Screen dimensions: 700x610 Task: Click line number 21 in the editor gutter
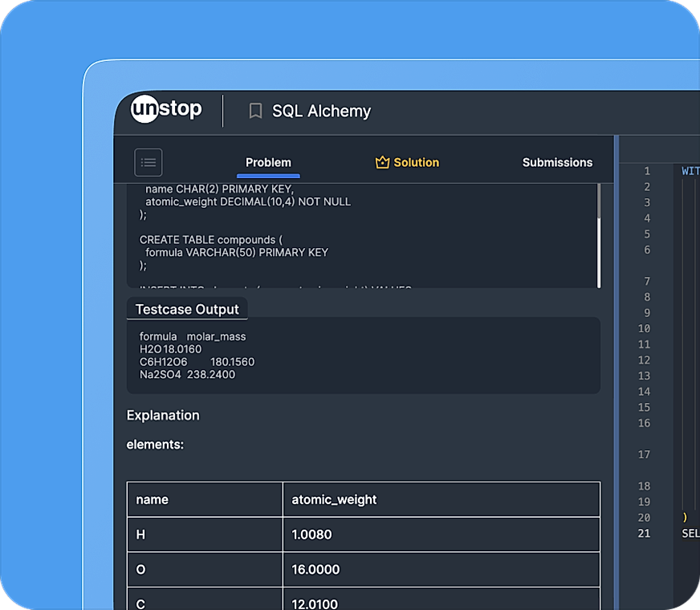[644, 533]
